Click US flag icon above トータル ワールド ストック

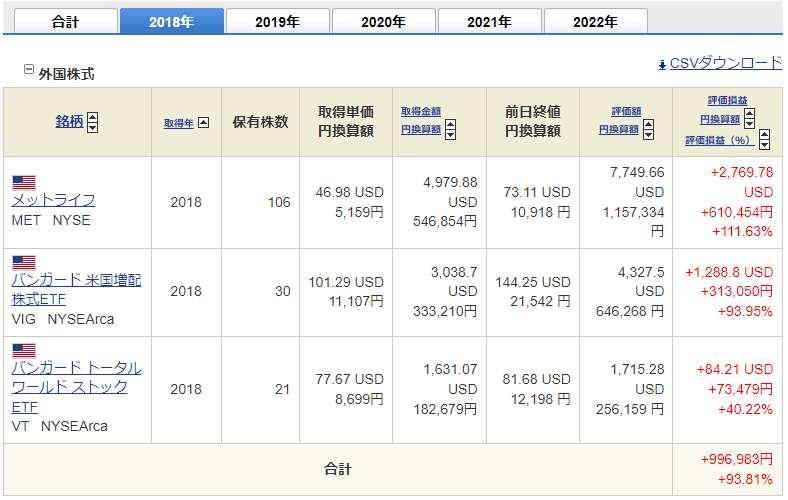(x=24, y=350)
